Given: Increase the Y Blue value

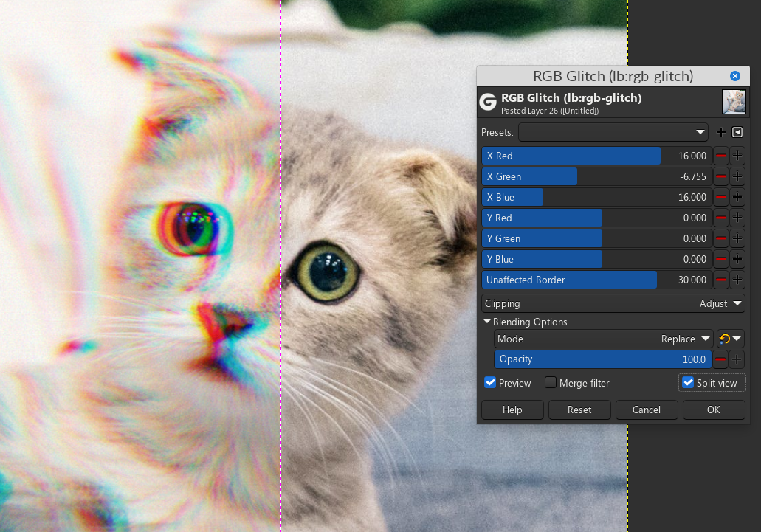Looking at the screenshot, I should (737, 260).
